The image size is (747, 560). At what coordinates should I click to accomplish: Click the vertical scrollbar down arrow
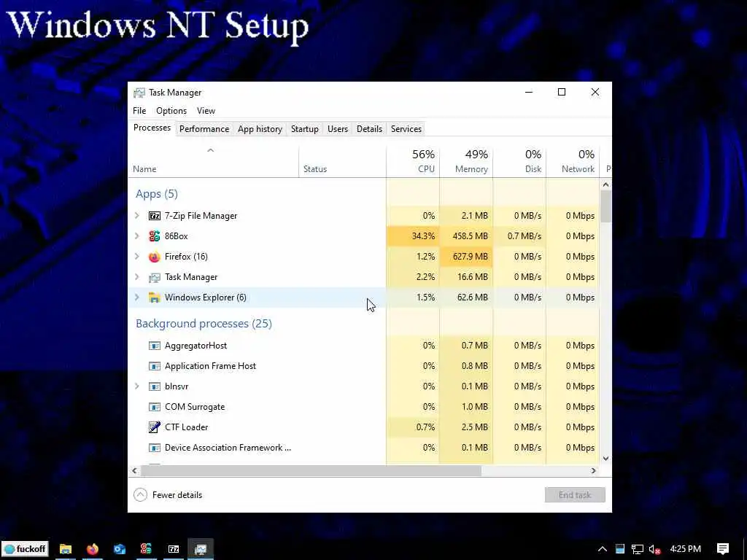(606, 459)
